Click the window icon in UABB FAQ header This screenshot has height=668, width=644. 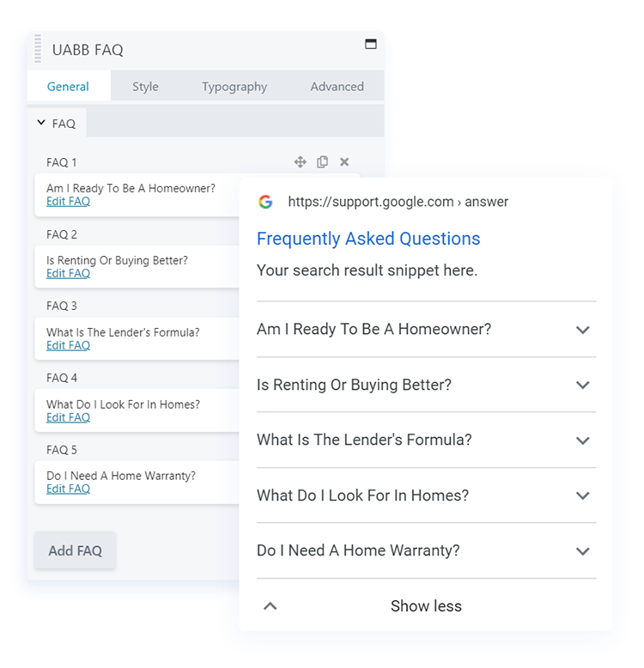[371, 44]
